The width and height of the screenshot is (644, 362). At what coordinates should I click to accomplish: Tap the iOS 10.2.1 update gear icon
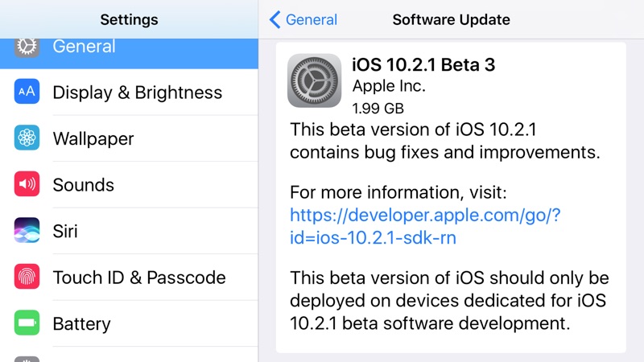(x=314, y=81)
